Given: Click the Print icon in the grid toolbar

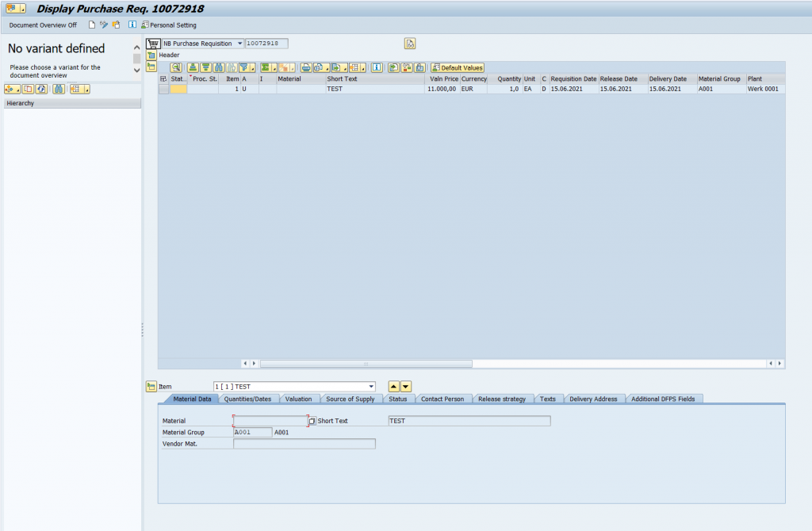Looking at the screenshot, I should coord(306,68).
